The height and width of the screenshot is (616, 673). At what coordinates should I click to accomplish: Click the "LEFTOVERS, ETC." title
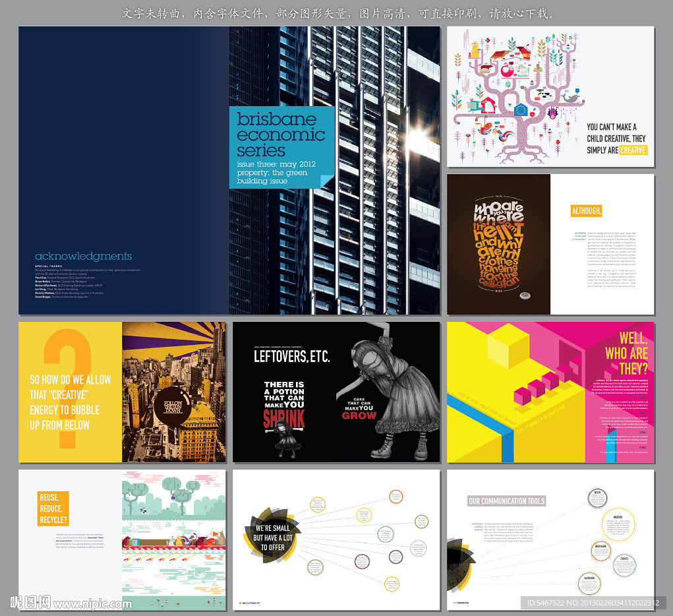click(291, 356)
